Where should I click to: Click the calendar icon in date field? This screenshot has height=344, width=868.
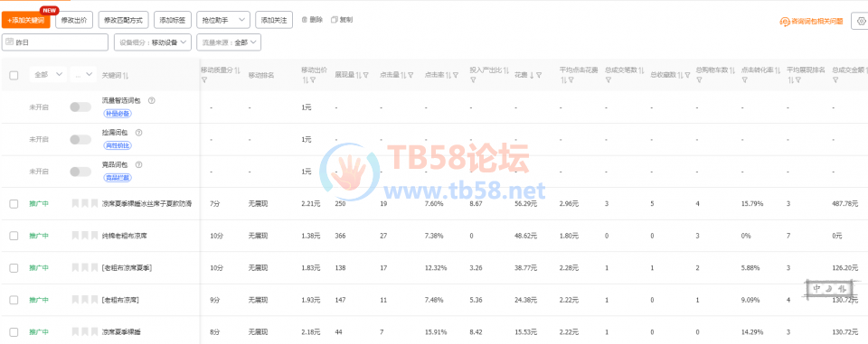[x=9, y=42]
